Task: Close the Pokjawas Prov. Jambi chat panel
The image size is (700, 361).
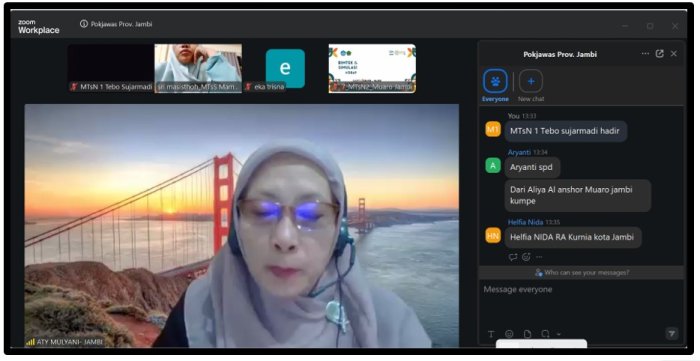Action: pyautogui.click(x=674, y=54)
